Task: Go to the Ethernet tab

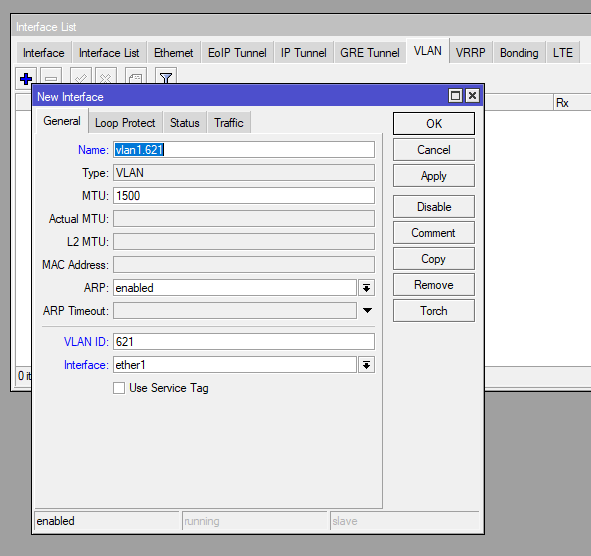Action: pos(173,53)
